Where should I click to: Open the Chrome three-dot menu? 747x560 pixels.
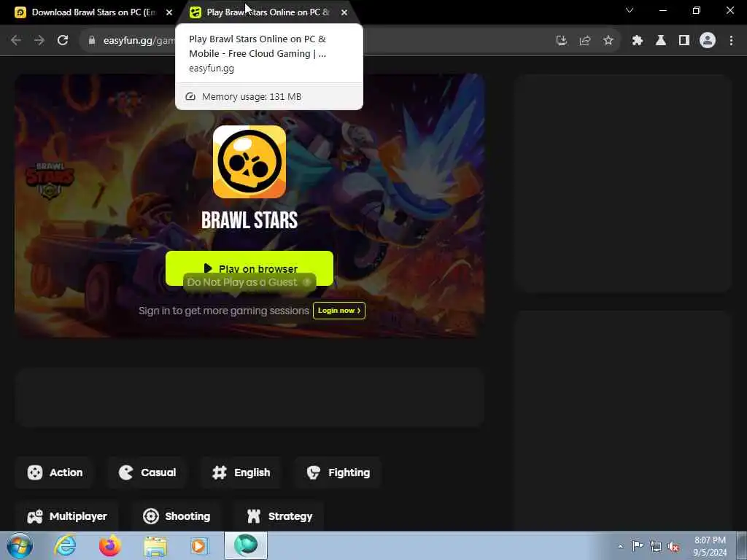click(x=731, y=41)
